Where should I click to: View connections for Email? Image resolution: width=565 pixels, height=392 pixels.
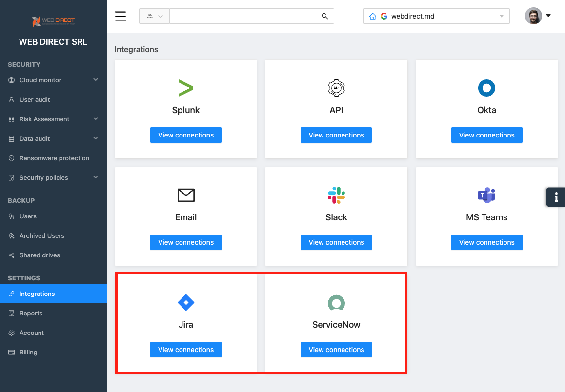coord(186,242)
